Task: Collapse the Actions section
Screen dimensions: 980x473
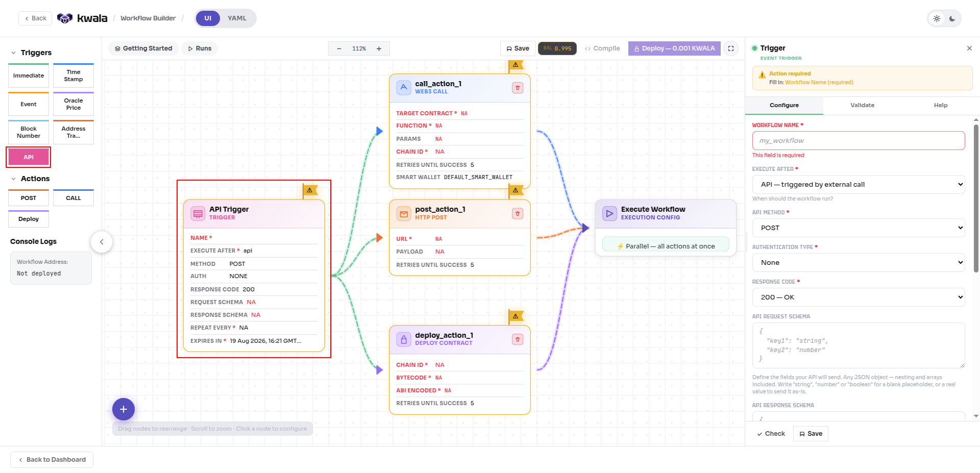Action: [14, 179]
